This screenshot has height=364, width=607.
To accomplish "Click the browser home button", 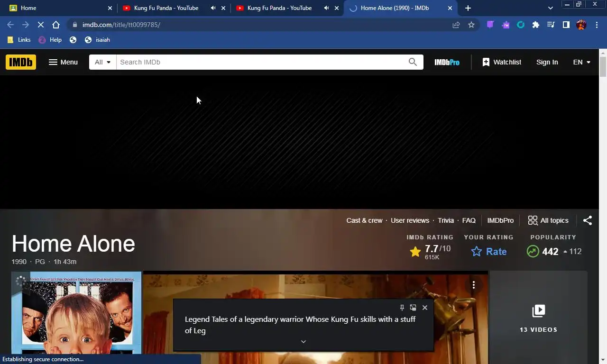I will tap(56, 25).
